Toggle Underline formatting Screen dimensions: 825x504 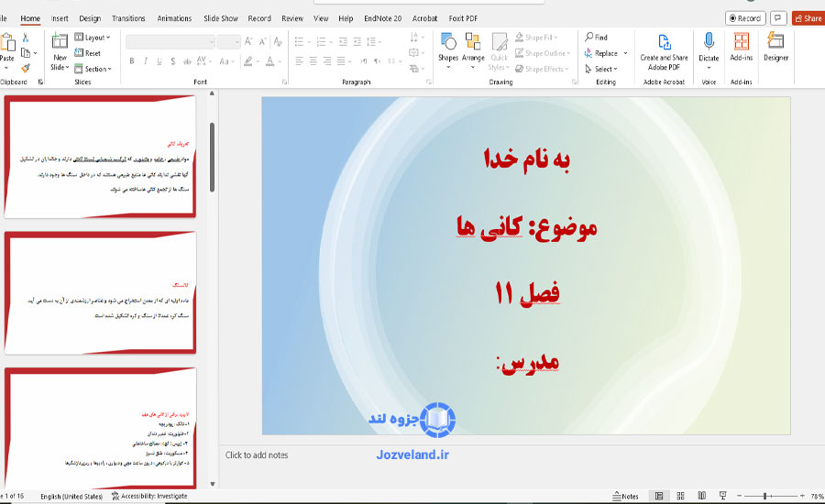point(159,61)
